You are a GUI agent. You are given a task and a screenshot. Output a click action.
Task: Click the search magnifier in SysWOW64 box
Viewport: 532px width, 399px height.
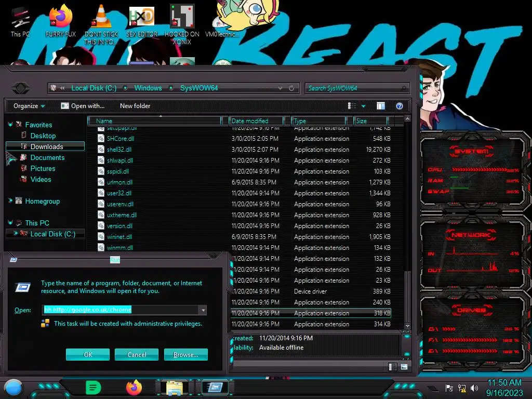coord(403,88)
